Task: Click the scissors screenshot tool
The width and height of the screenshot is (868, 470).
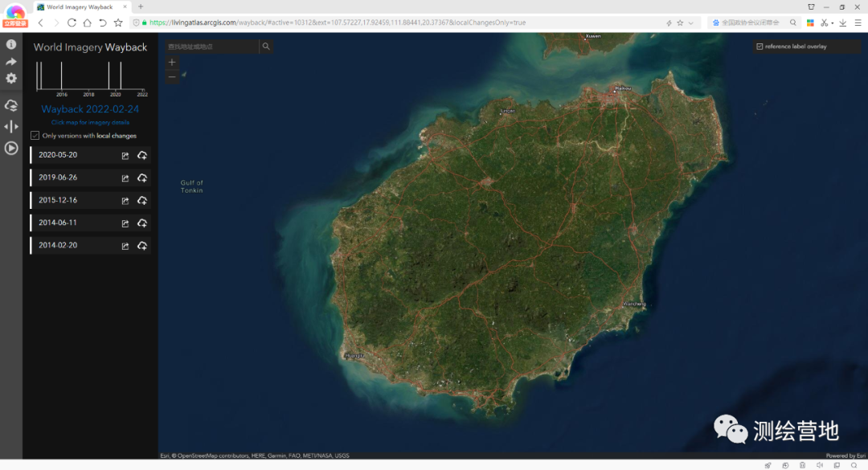Action: [825, 22]
